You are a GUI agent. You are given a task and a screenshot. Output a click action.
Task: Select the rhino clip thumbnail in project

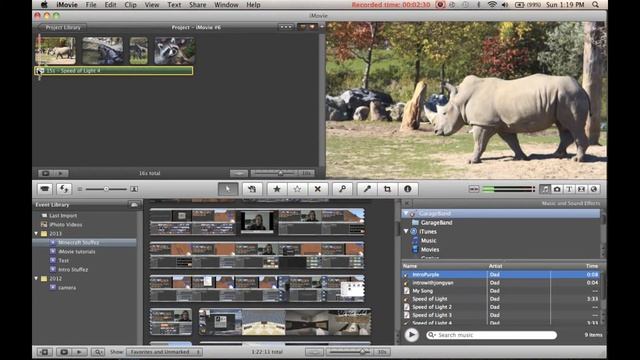click(x=56, y=51)
